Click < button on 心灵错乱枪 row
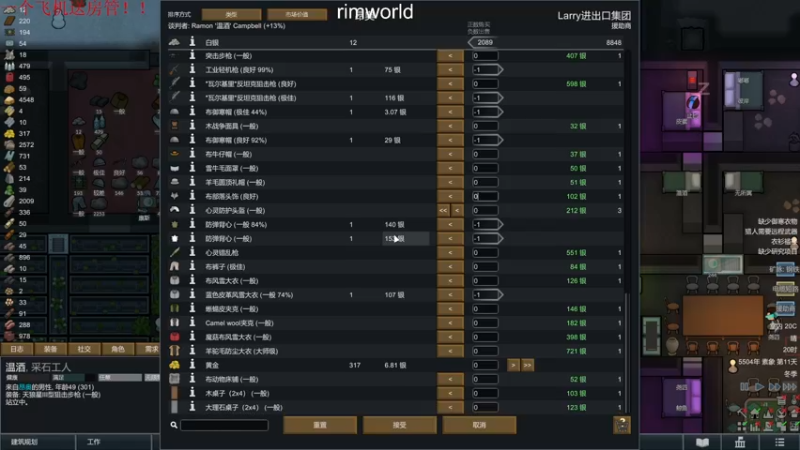This screenshot has width=800, height=450. [x=450, y=252]
